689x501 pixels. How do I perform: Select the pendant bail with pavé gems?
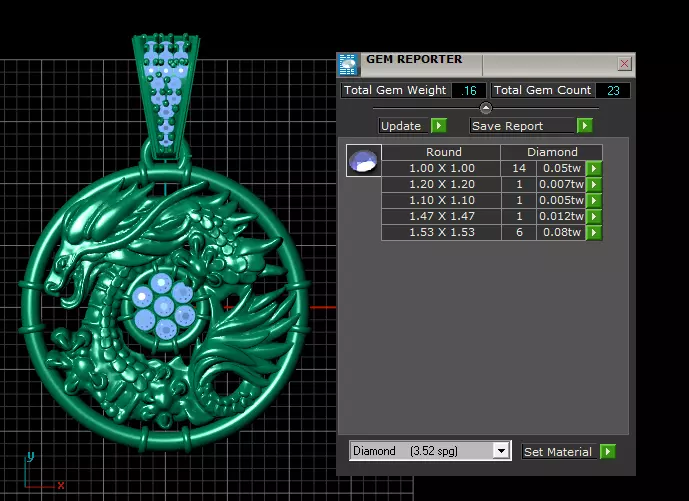[x=166, y=96]
